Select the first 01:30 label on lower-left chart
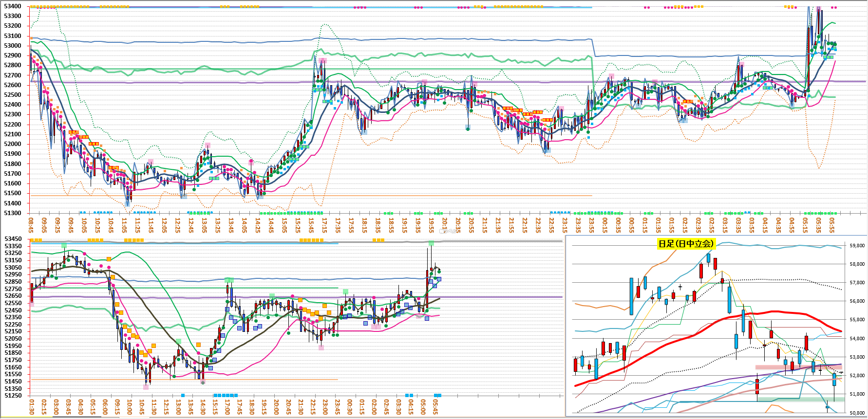The width and height of the screenshot is (868, 419). pyautogui.click(x=32, y=407)
